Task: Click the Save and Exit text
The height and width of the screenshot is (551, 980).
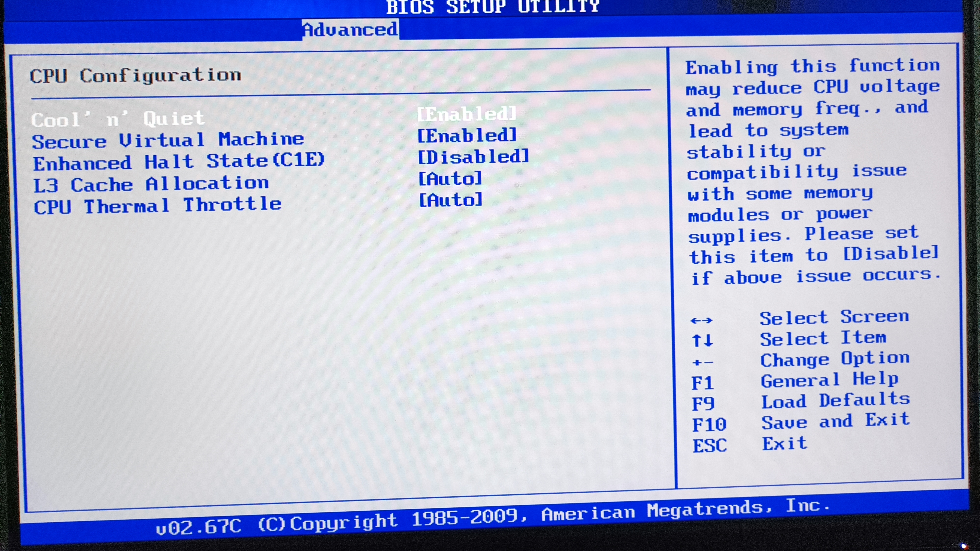Action: click(x=835, y=422)
